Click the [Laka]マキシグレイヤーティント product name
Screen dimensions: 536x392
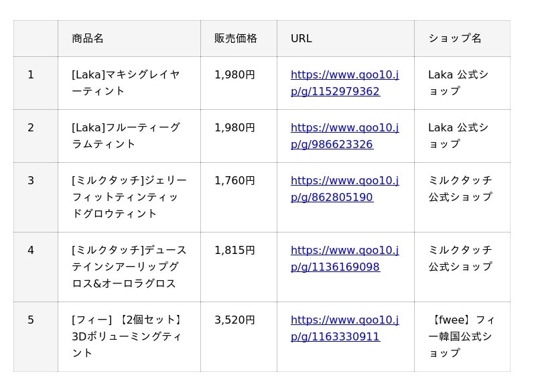point(126,83)
